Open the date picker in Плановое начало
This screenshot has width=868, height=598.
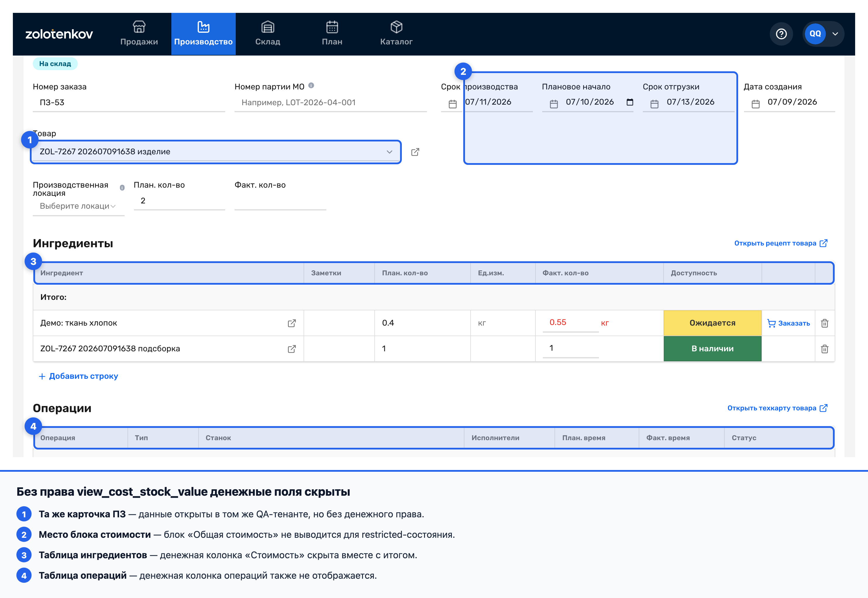630,102
